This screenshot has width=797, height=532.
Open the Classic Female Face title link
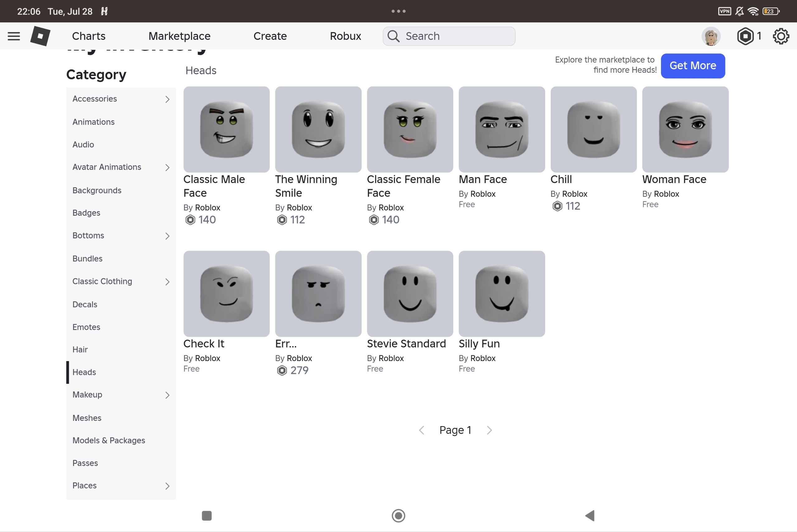(403, 186)
